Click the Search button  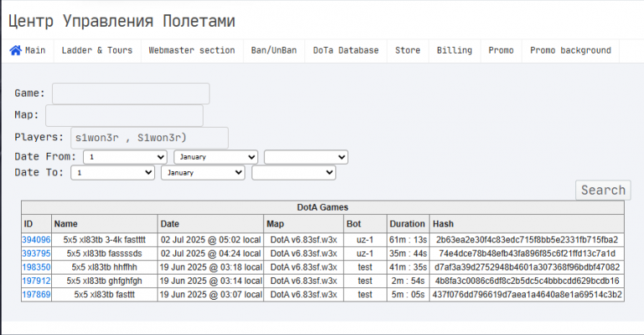(603, 191)
